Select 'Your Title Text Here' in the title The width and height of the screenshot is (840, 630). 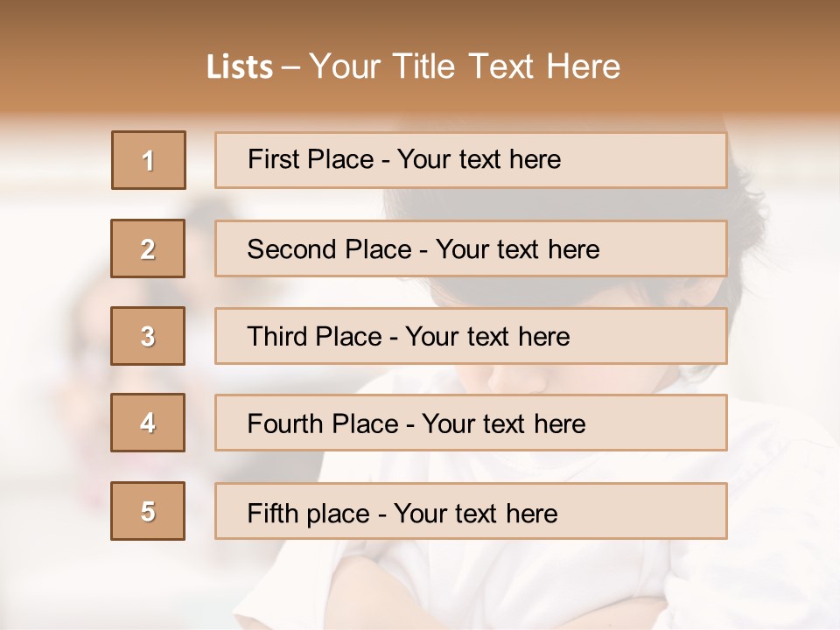click(x=465, y=66)
